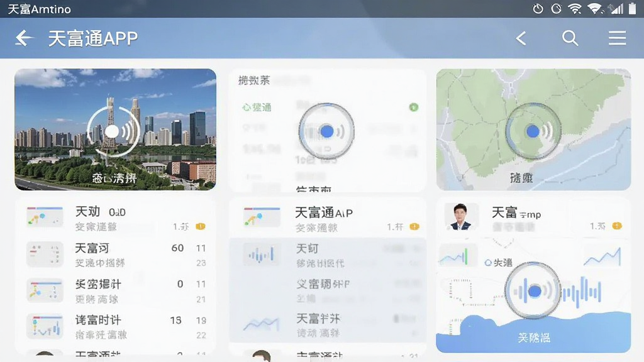
Task: Select the 天富河 list row title
Action: pos(92,248)
